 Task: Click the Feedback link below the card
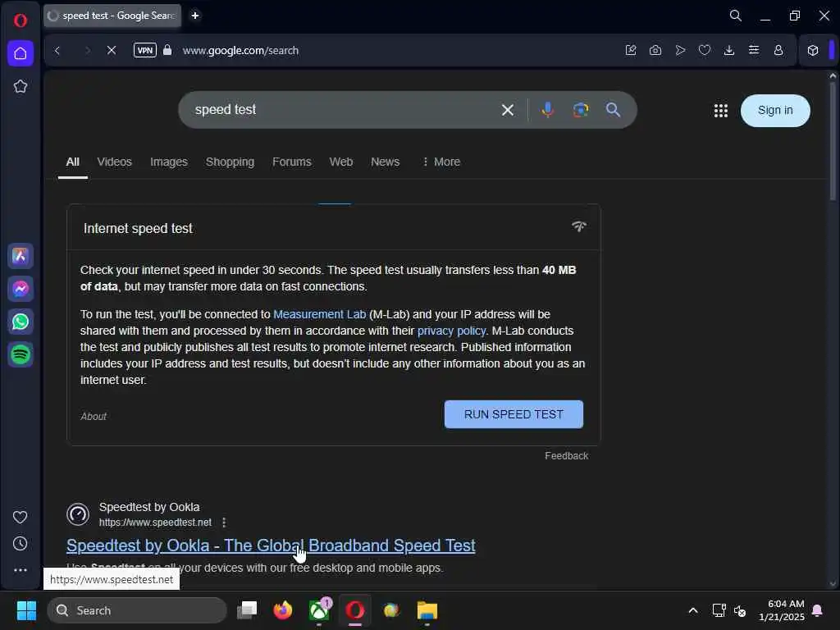tap(566, 456)
